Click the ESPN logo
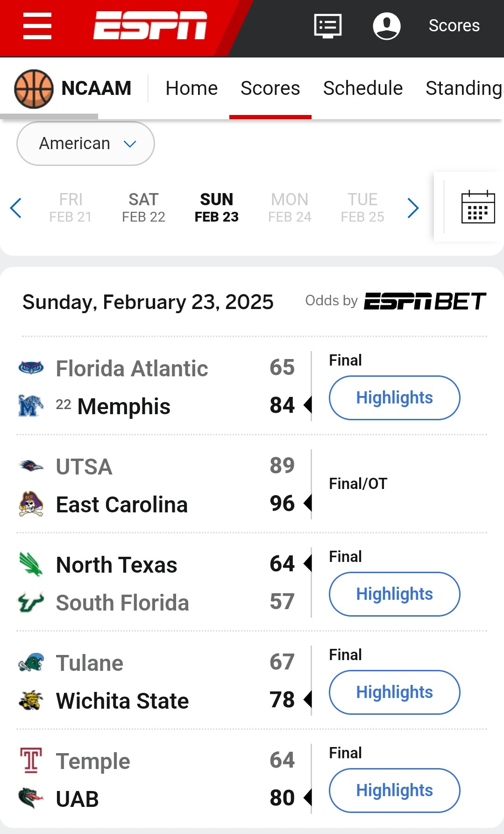Screen dimensions: 504x834 (x=150, y=26)
